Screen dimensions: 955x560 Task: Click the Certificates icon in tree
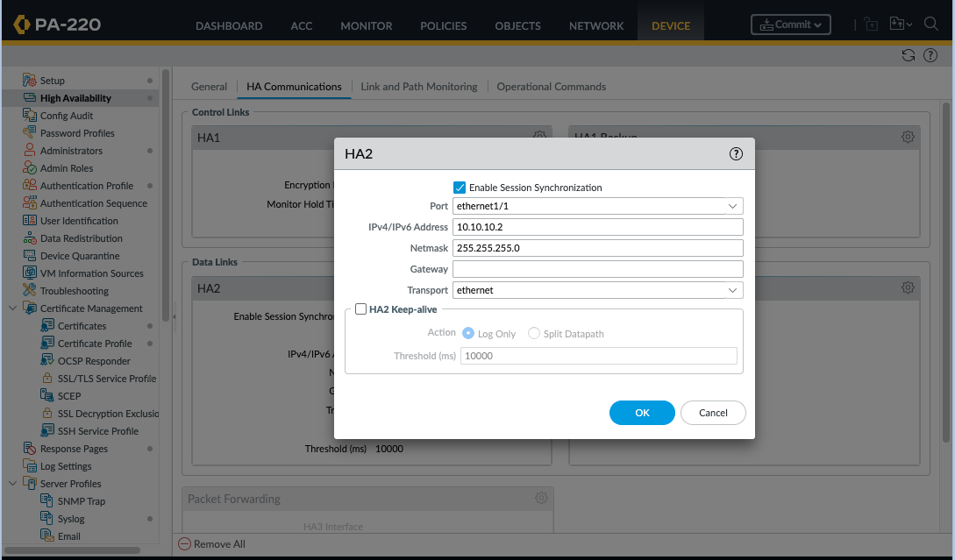[x=46, y=326]
